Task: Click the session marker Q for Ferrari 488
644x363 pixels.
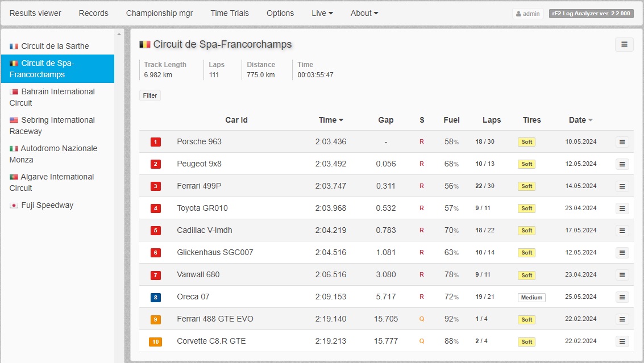Action: tap(421, 319)
